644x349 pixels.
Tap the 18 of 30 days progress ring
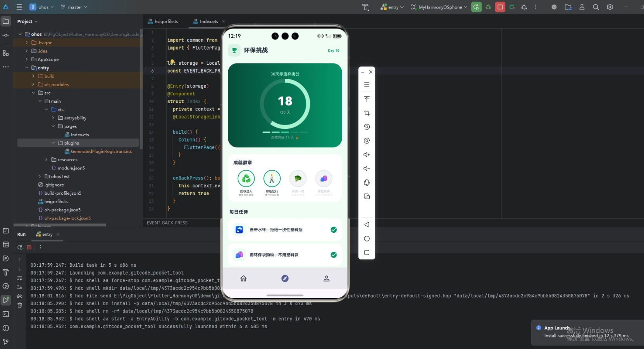(285, 104)
